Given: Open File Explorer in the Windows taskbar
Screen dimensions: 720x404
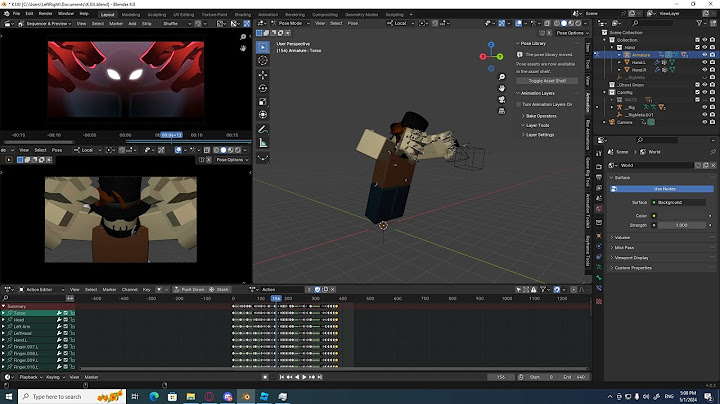Looking at the screenshot, I should 191,397.
